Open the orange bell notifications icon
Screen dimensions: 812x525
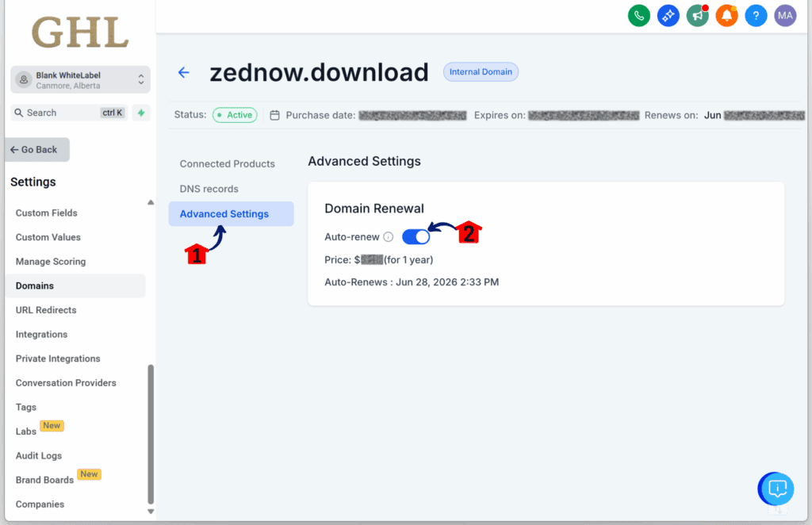click(726, 16)
